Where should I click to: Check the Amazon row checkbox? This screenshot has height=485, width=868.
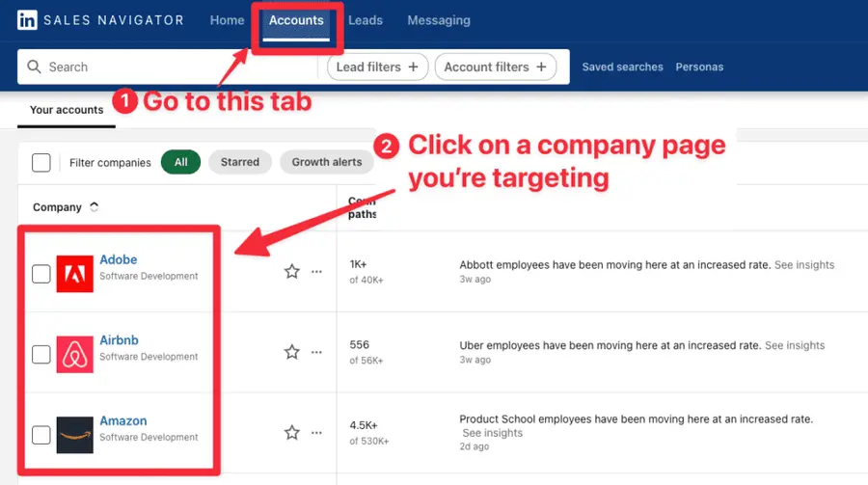[x=41, y=435]
